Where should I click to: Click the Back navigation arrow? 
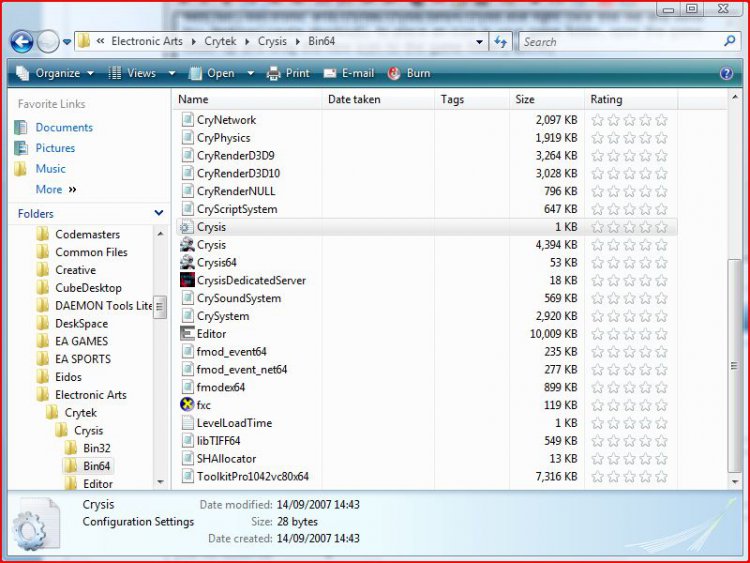(22, 42)
